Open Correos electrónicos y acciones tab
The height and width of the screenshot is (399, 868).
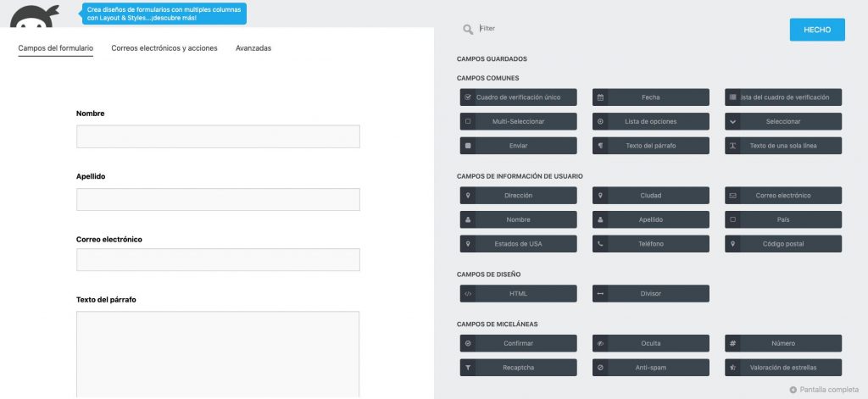(164, 48)
